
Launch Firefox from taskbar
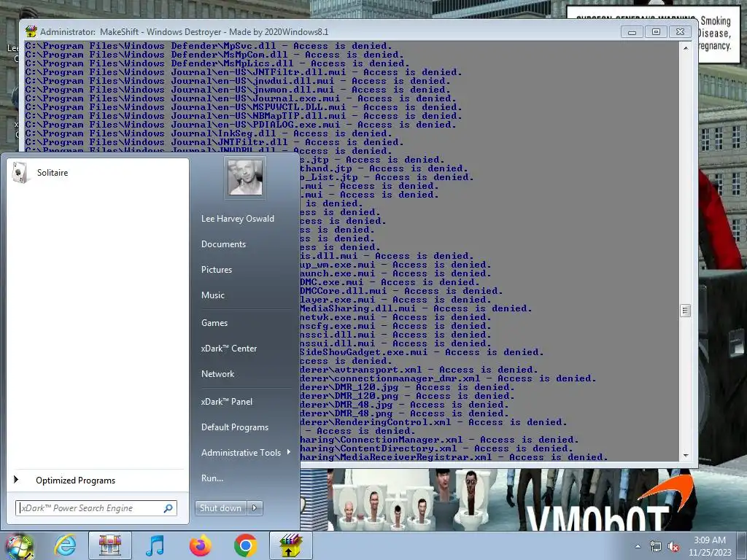pos(200,545)
